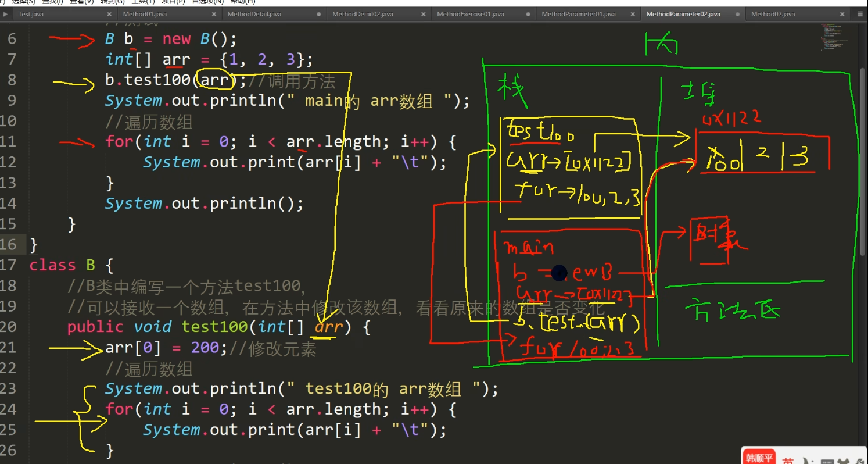
Task: Close the unsaved MethodDetail.java tab via its dot
Action: (318, 14)
